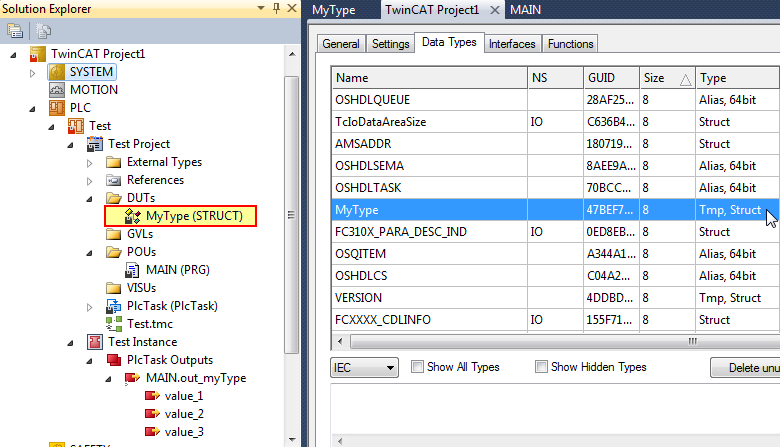Open Solution Explorer window position menu arrow
The image size is (780, 447).
(261, 8)
